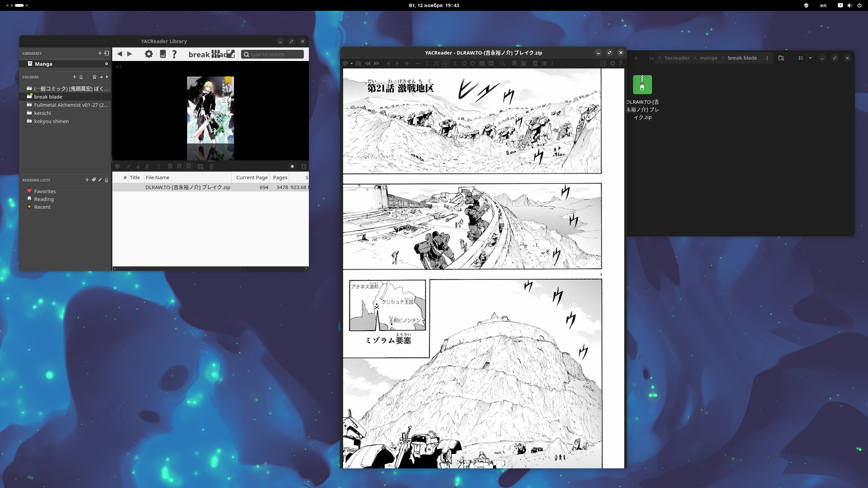Set comic as read checkmark bookmark icon
868x488 pixels.
(170, 166)
